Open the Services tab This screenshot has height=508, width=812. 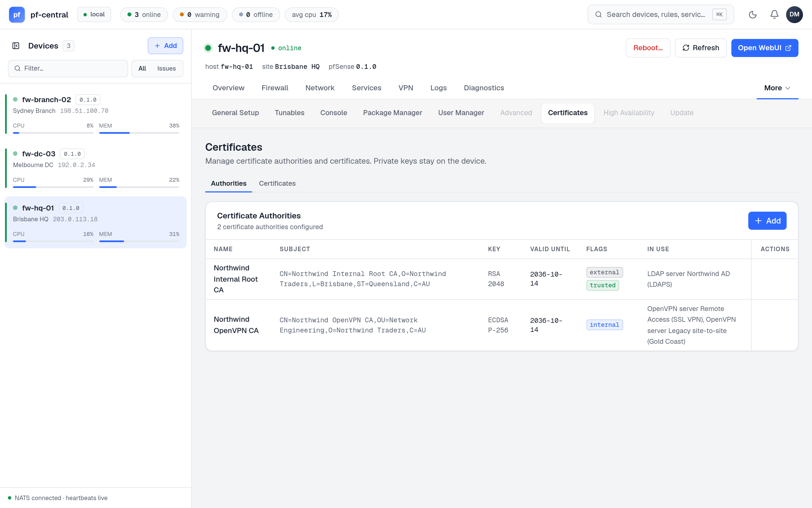367,88
